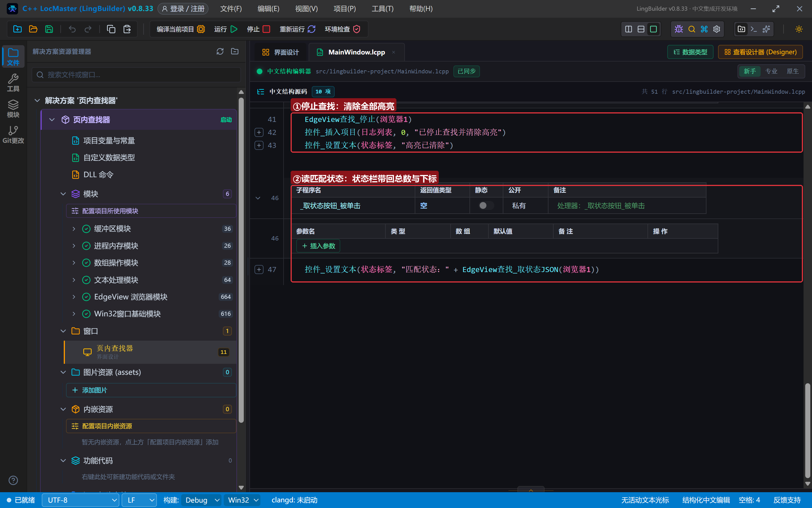Open the Debug build configuration dropdown
The width and height of the screenshot is (812, 508).
tap(201, 500)
